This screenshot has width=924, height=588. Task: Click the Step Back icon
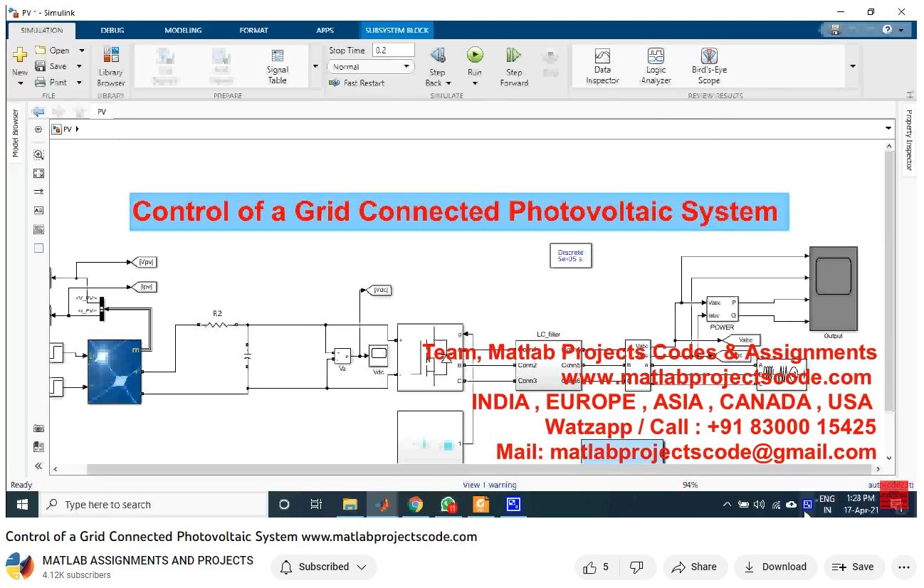coord(438,56)
